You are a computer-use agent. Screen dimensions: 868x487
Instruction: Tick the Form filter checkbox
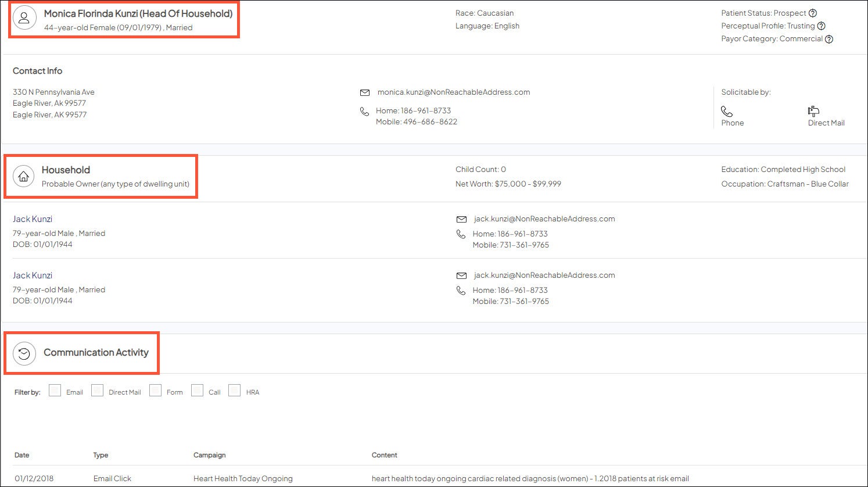[x=155, y=391]
